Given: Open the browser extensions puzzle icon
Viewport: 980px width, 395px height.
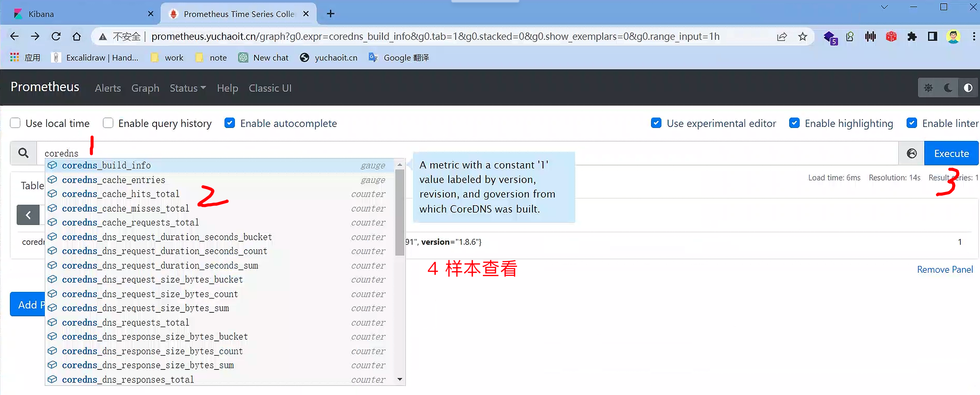Looking at the screenshot, I should (x=912, y=37).
